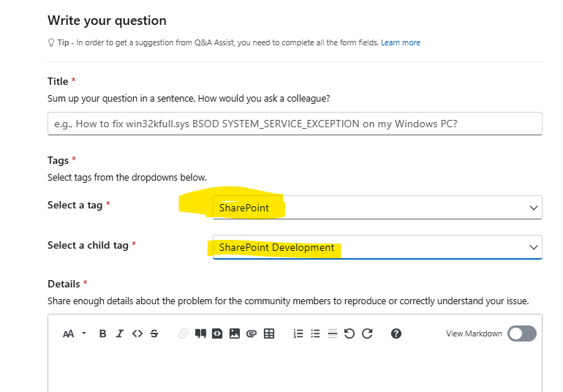Create a numbered list
The image size is (563, 392).
298,333
